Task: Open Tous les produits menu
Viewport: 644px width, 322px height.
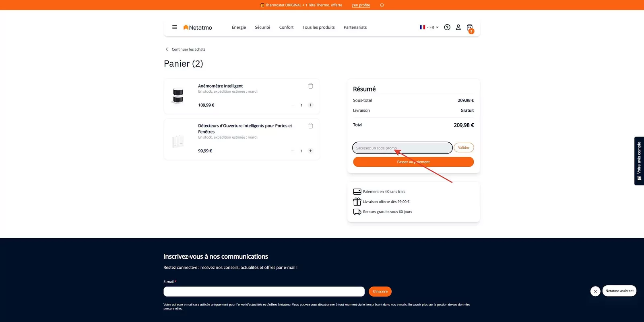Action: [x=318, y=27]
